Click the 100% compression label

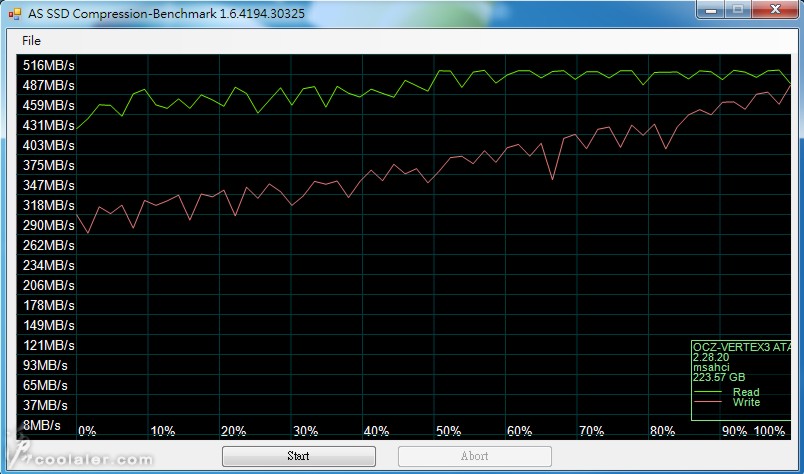click(770, 431)
